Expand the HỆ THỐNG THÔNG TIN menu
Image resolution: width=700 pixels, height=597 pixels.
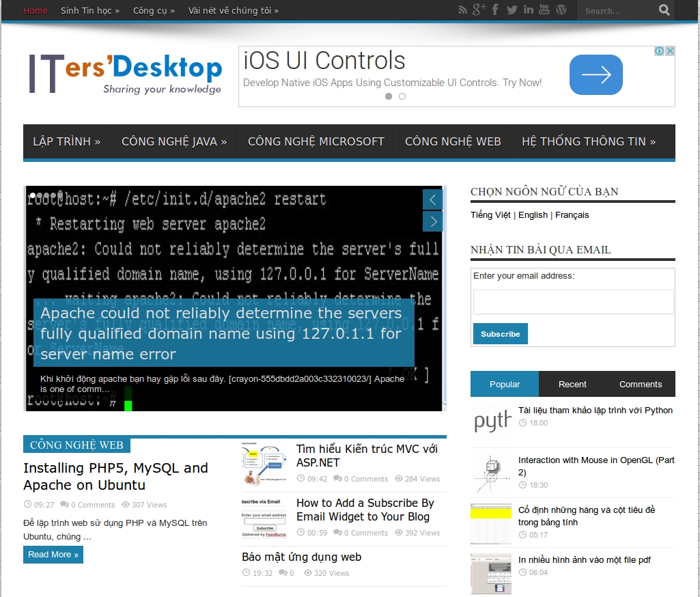pyautogui.click(x=589, y=141)
